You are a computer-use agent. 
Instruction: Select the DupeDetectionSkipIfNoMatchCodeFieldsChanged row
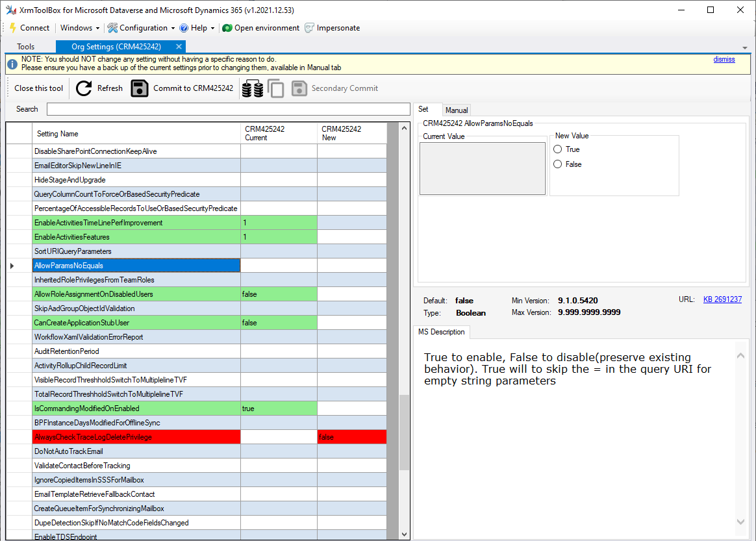click(196, 523)
